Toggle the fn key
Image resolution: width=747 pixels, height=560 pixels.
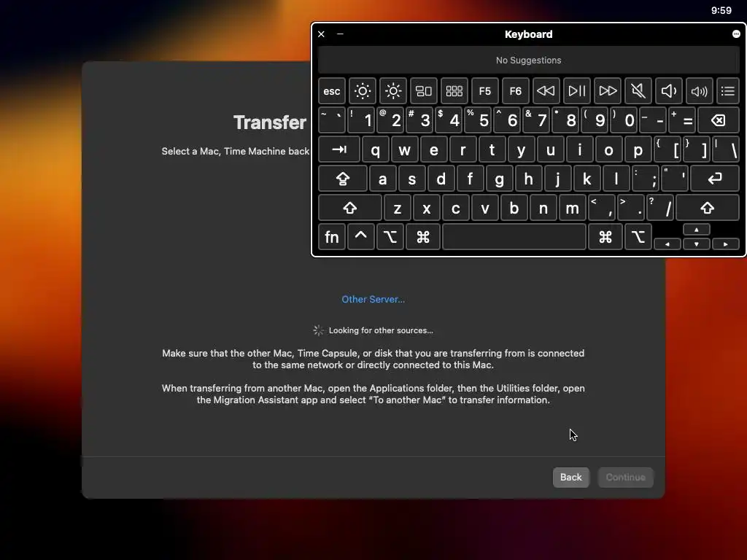[x=332, y=237]
